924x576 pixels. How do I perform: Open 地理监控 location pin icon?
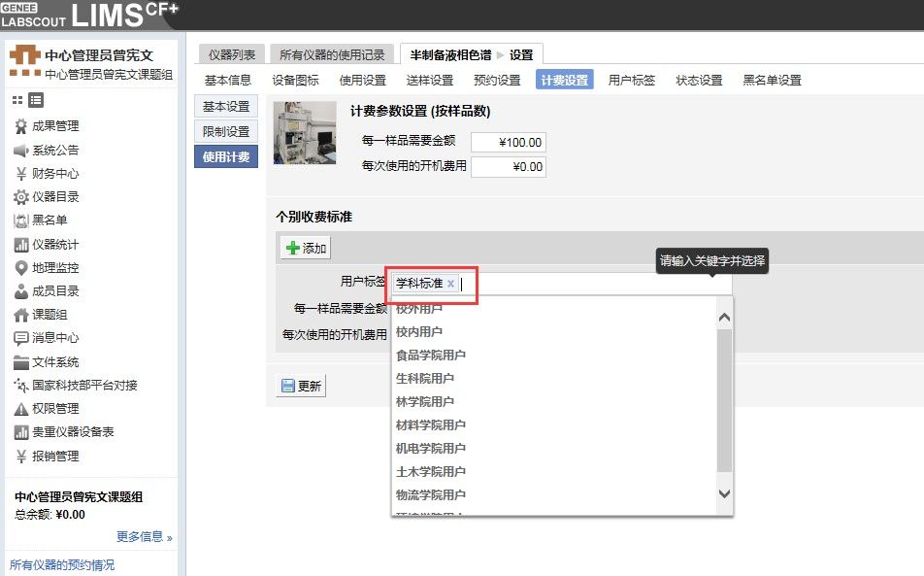click(x=20, y=268)
